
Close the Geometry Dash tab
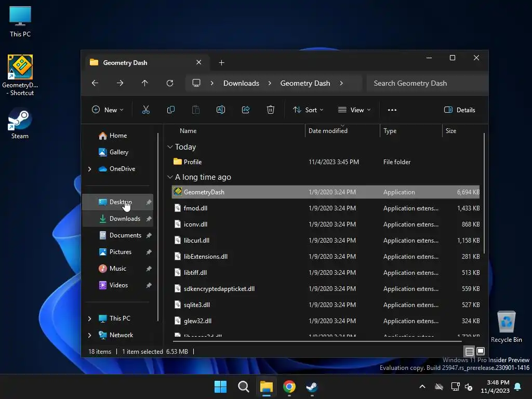pos(199,62)
